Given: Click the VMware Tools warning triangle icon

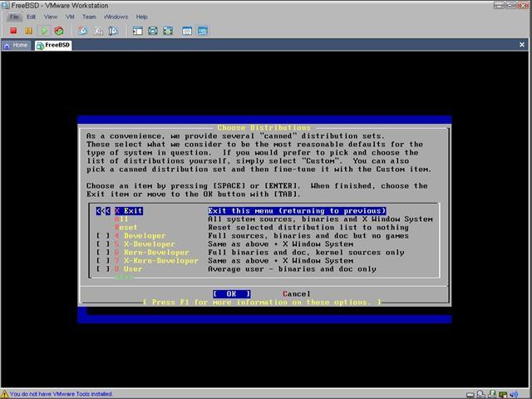Looking at the screenshot, I should pyautogui.click(x=4, y=394).
